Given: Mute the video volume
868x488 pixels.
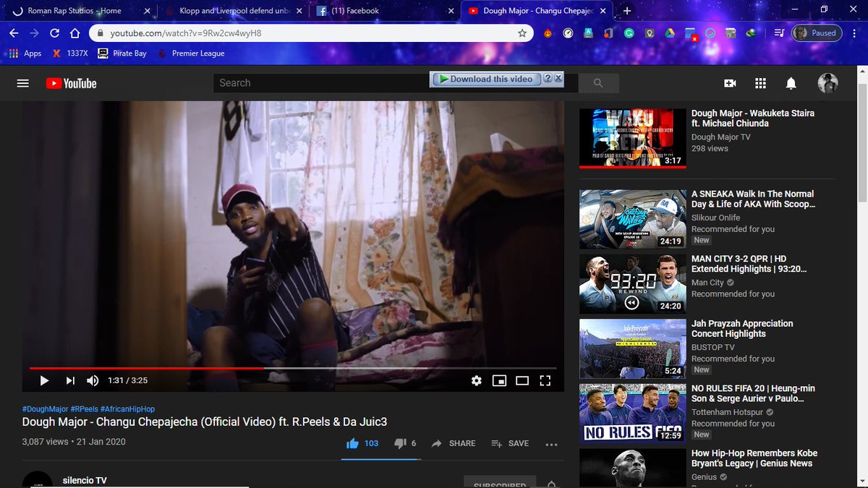Looking at the screenshot, I should [93, 380].
